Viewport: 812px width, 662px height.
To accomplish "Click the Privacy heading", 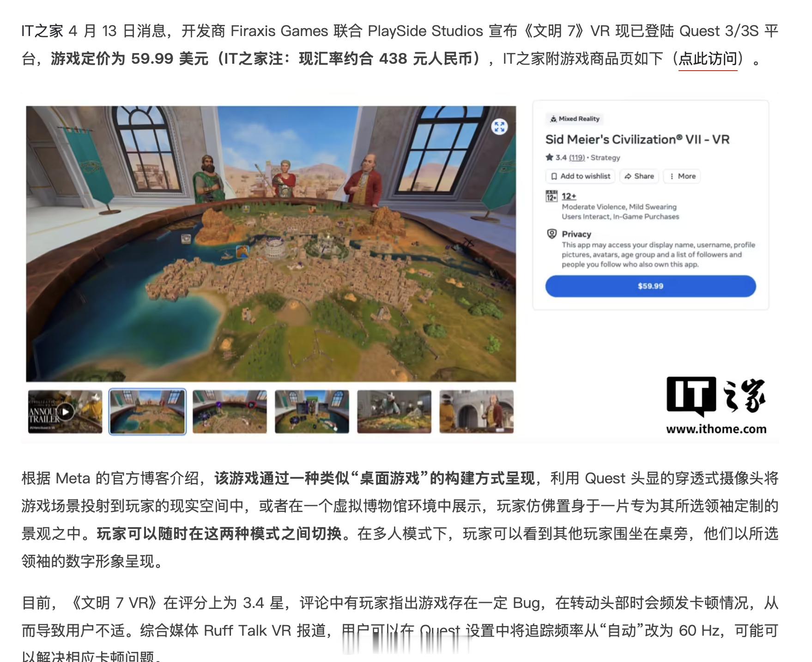I will pyautogui.click(x=576, y=234).
